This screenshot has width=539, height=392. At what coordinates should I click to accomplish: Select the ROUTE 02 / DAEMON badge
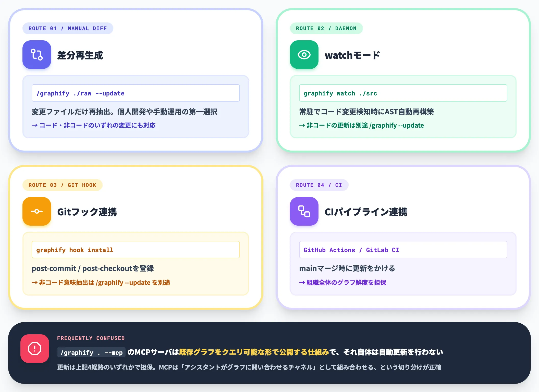pyautogui.click(x=326, y=28)
